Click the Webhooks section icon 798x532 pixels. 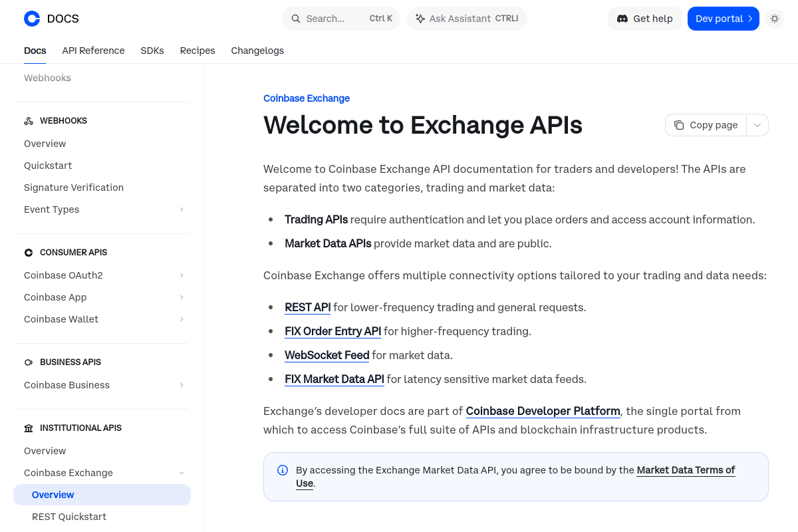pos(29,121)
